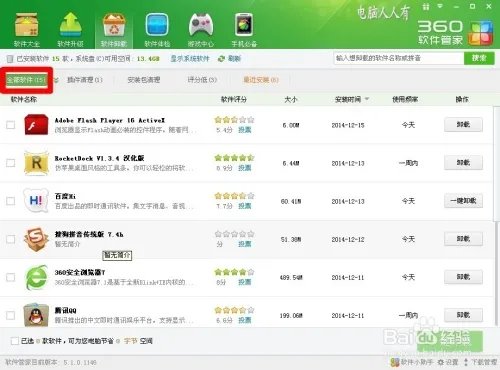Open the 游戏中心 game center icon

click(x=201, y=29)
